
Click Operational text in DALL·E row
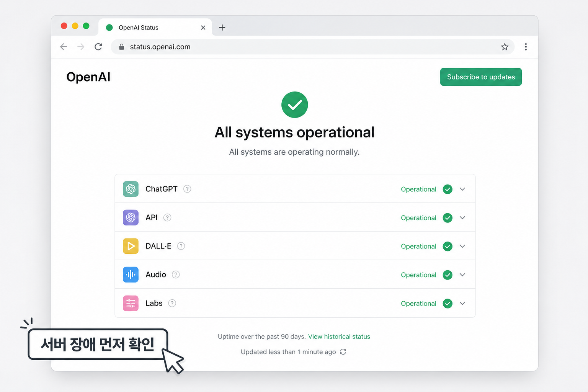418,246
